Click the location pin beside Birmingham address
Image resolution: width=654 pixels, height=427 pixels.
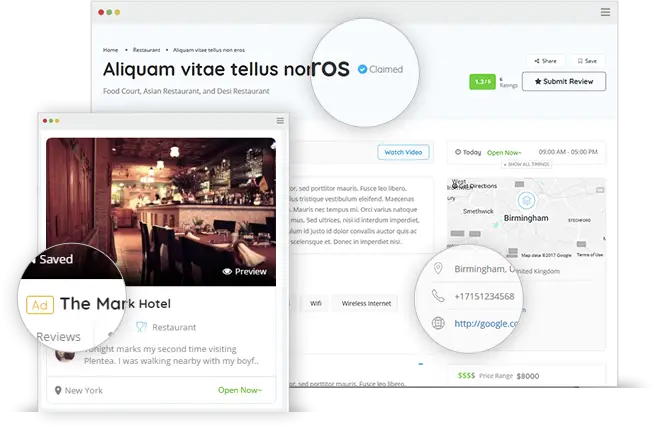438,268
